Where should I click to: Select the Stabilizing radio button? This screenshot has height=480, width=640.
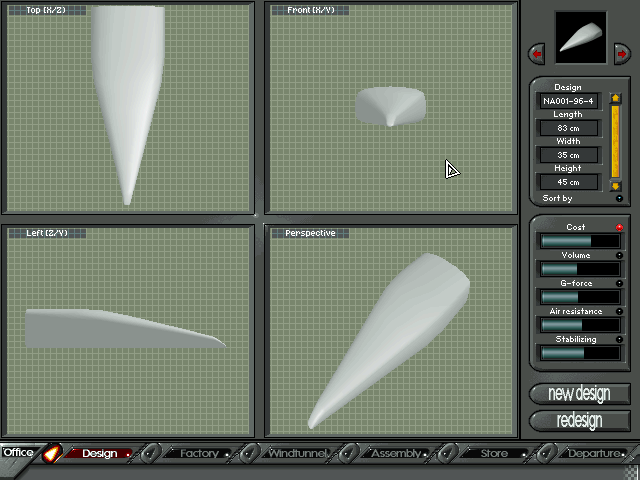tap(619, 339)
